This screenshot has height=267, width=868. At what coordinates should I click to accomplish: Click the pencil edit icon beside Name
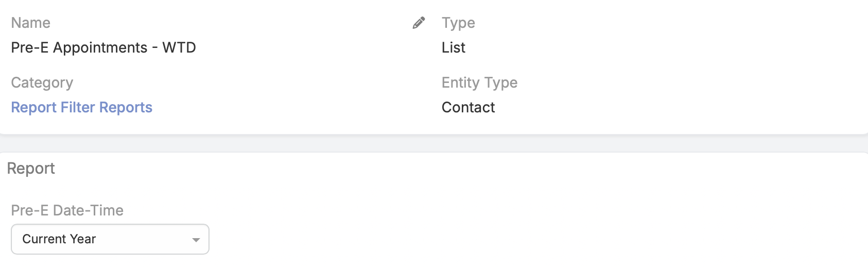[419, 23]
